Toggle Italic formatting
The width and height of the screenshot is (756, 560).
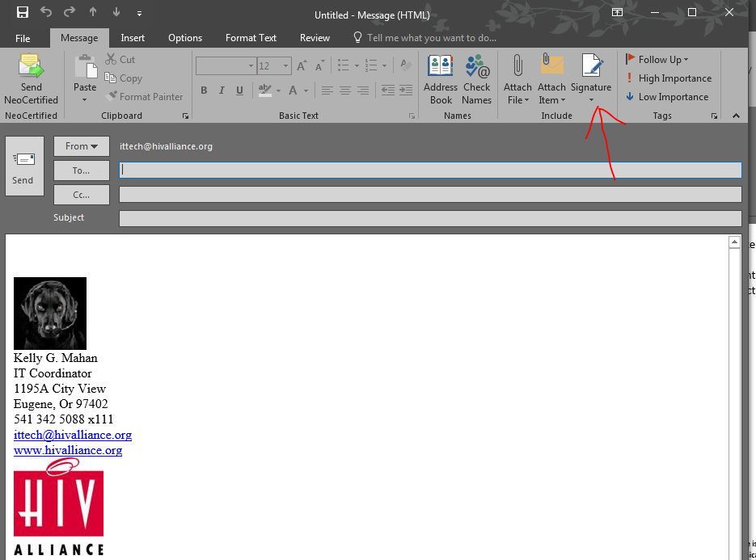coord(222,91)
